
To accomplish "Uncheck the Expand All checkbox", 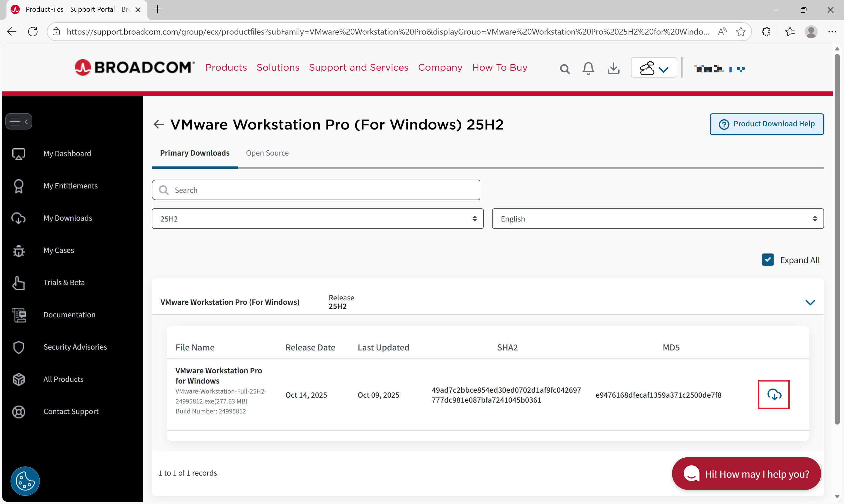I will click(767, 260).
